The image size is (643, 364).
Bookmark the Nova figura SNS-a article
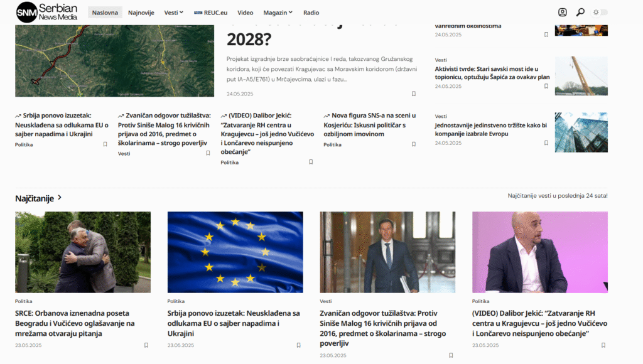[414, 144]
